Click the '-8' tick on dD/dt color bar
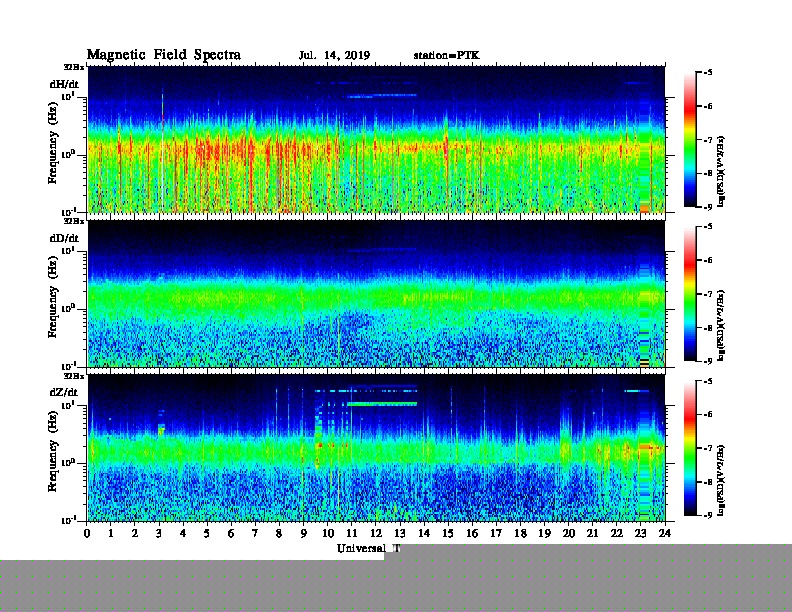This screenshot has width=792, height=612. [708, 328]
